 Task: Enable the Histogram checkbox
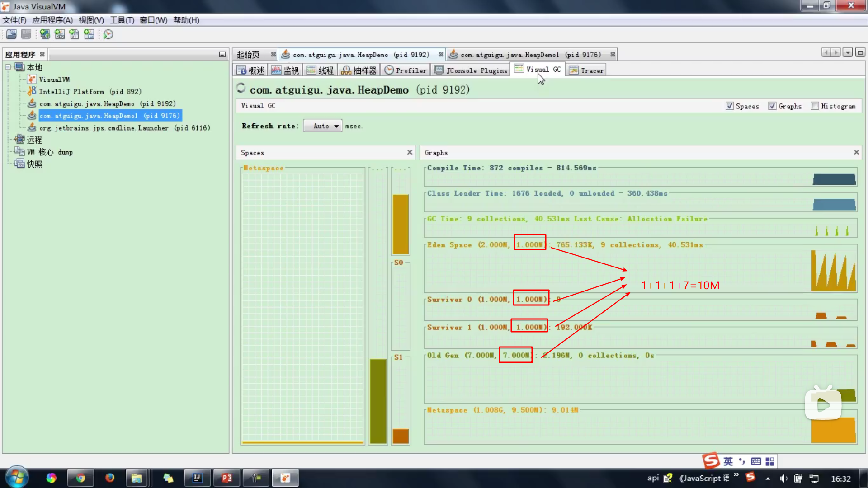(815, 106)
